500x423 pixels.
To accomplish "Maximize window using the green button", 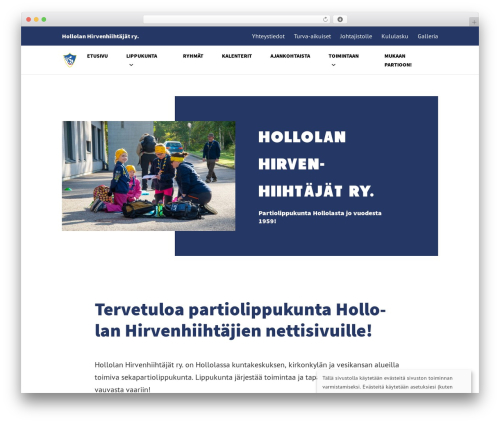I will coord(44,19).
